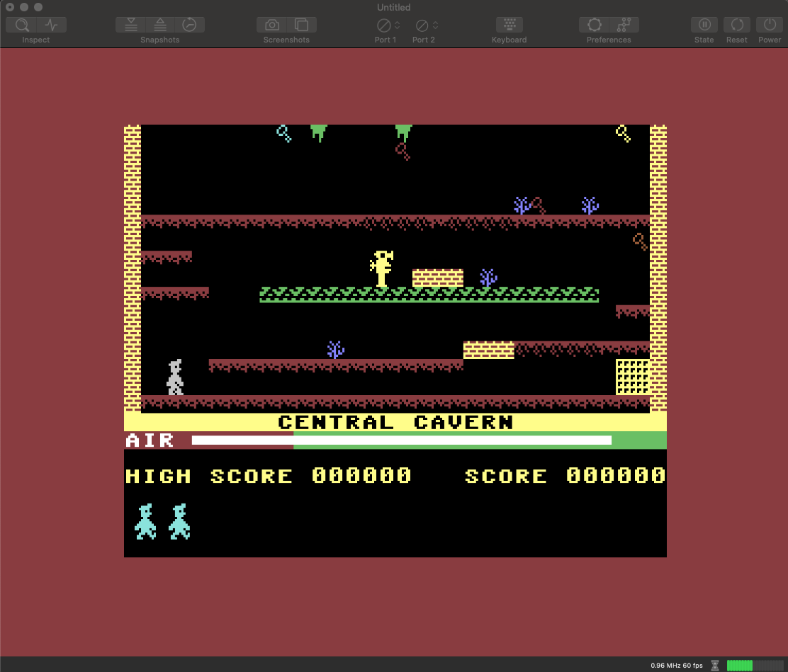Screen dimensions: 788x672
Task: Click the Inspect activity monitor icon
Action: point(51,25)
